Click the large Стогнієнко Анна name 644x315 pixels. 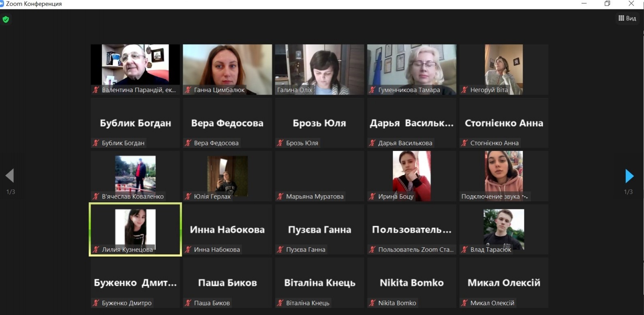[504, 123]
